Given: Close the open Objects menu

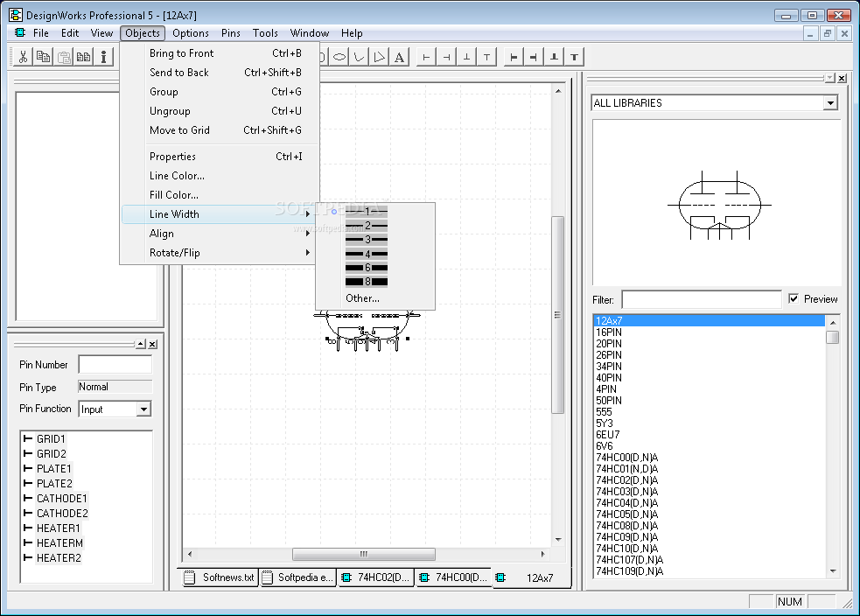Looking at the screenshot, I should point(143,33).
